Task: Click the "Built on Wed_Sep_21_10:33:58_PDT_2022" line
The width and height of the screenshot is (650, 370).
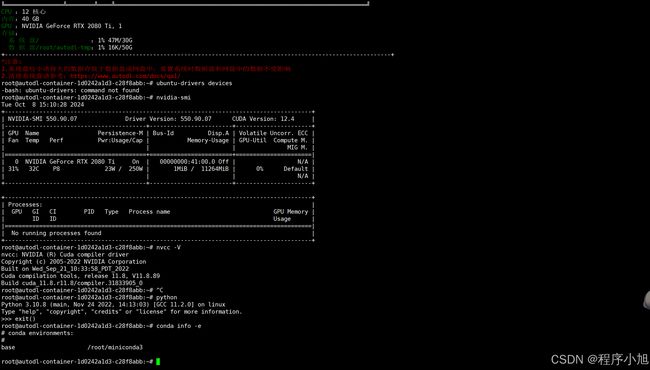Action: point(65,268)
